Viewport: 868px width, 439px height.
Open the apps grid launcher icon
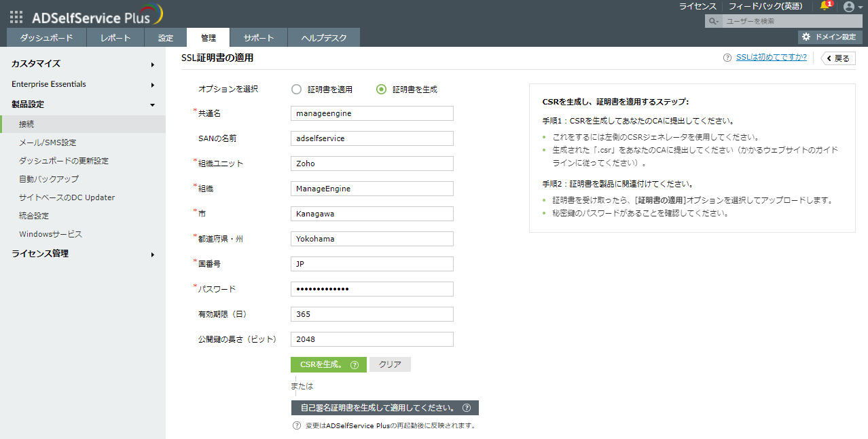pos(16,17)
